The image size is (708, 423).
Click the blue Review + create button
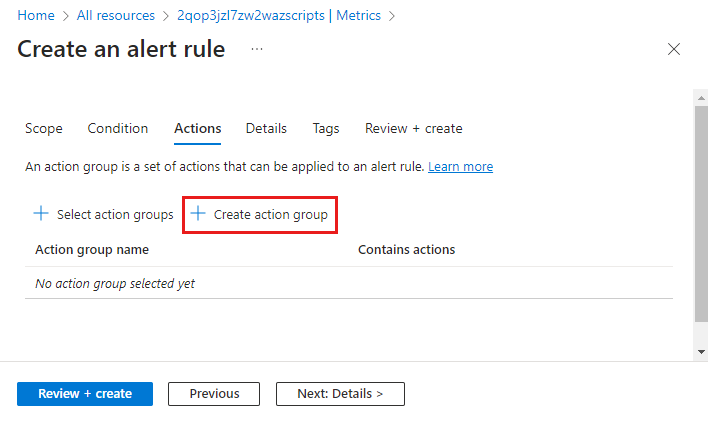pyautogui.click(x=85, y=394)
